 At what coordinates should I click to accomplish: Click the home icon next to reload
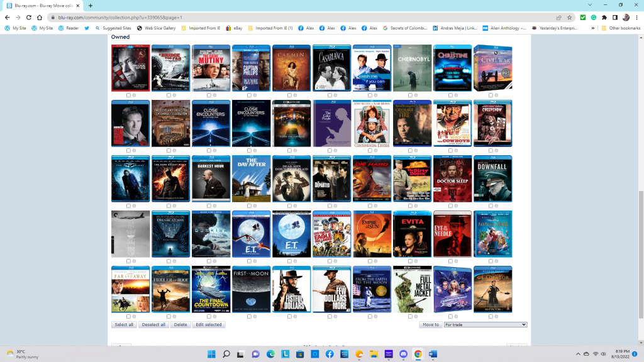click(40, 18)
